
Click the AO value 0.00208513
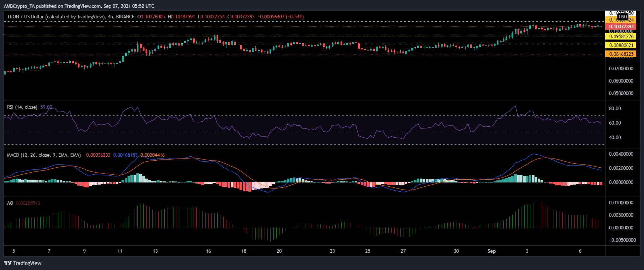[28, 203]
